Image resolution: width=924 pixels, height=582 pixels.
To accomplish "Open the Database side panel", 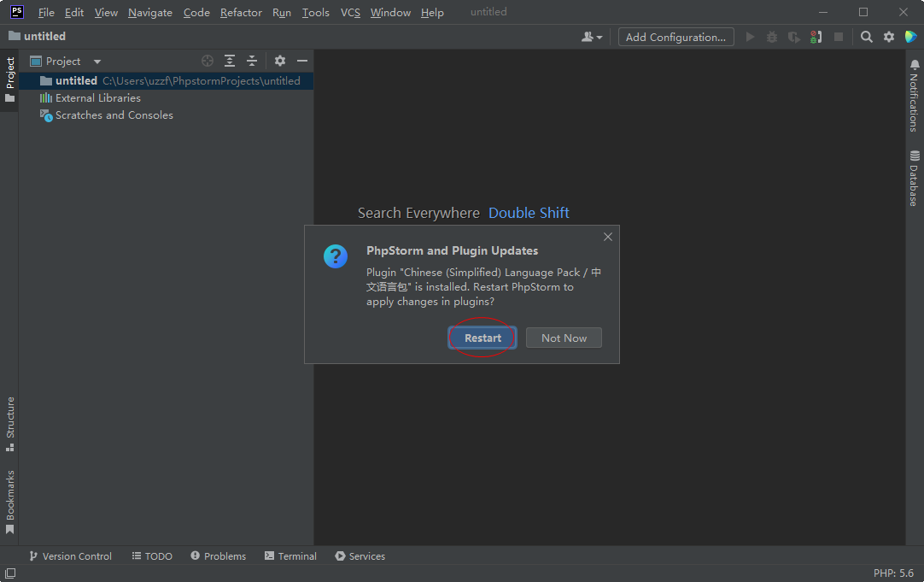I will [x=914, y=178].
